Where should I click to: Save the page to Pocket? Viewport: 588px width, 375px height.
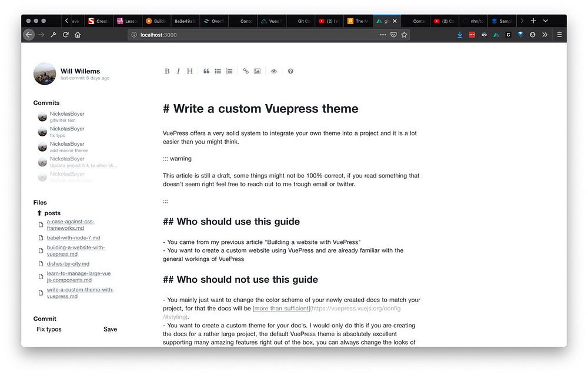coord(393,35)
